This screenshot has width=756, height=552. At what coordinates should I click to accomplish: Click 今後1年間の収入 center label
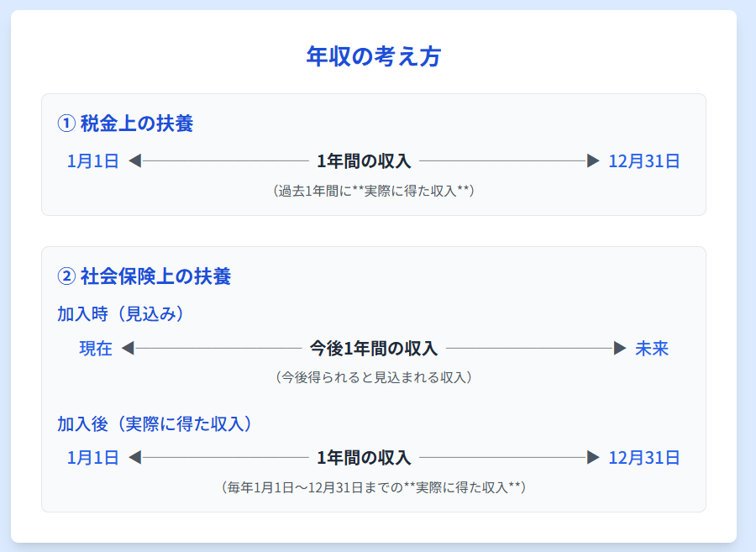374,349
